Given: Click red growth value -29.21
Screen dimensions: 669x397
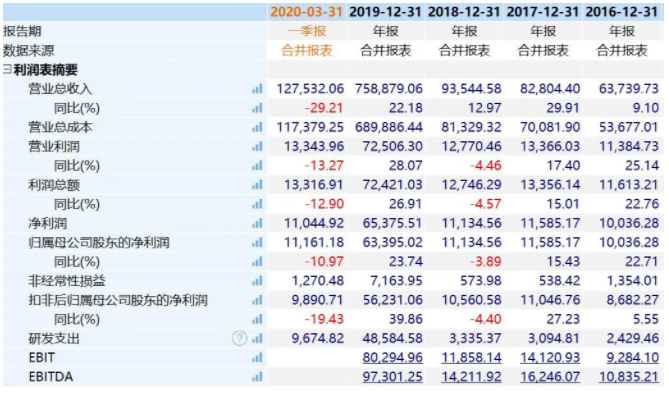Looking at the screenshot, I should point(324,108).
